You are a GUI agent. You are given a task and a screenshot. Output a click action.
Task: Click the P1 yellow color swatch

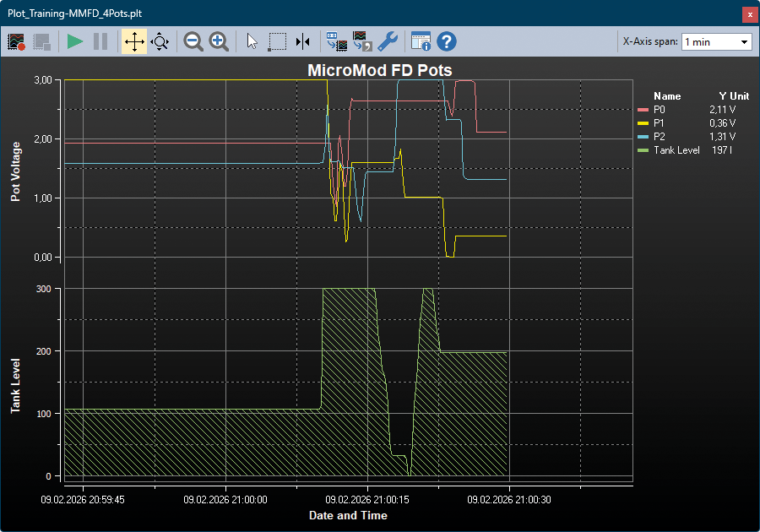tap(643, 123)
